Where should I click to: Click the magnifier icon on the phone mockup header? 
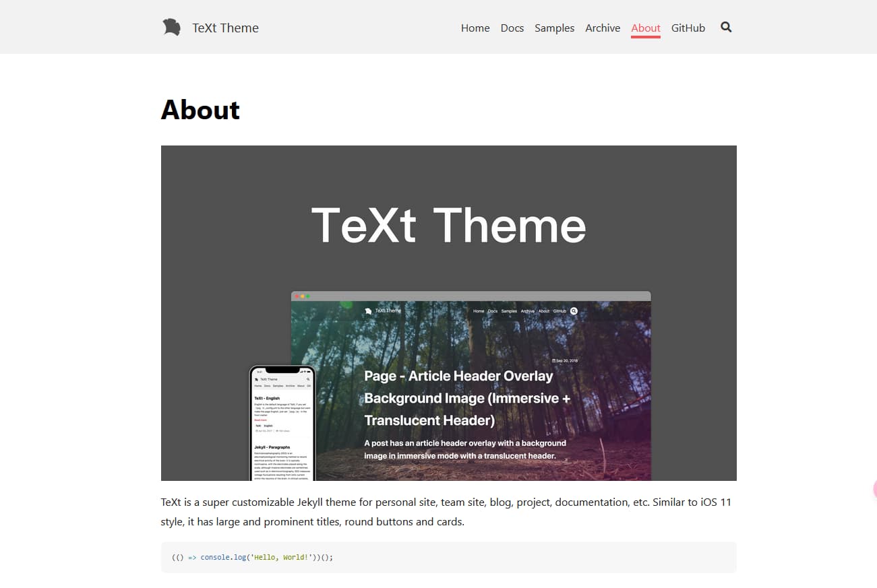[307, 379]
